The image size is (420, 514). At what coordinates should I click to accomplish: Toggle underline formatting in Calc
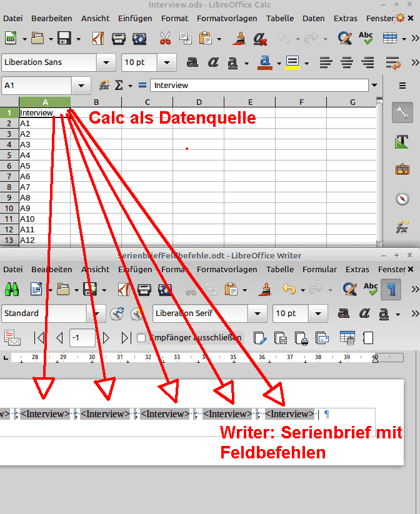click(x=232, y=62)
